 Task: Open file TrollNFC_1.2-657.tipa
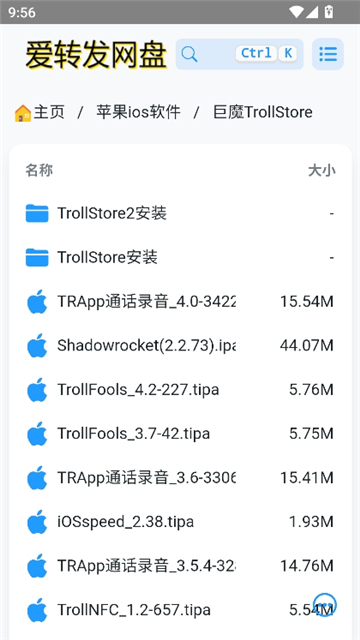(x=134, y=610)
